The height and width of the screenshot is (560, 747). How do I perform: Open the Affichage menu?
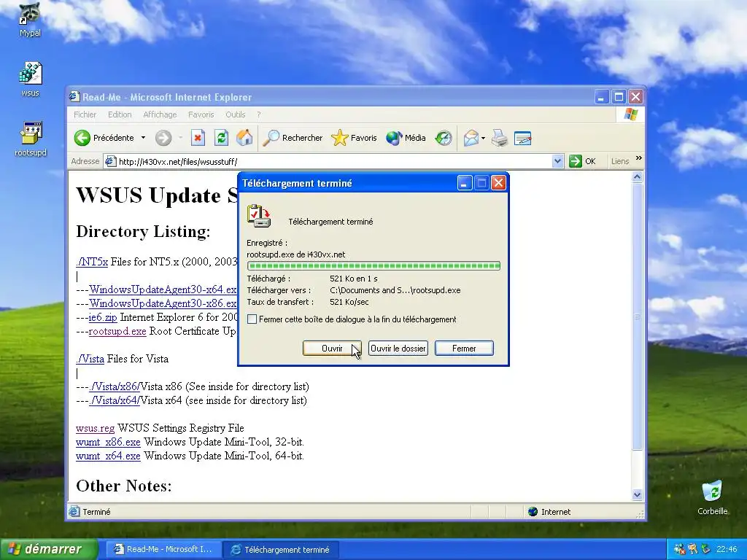pyautogui.click(x=160, y=114)
